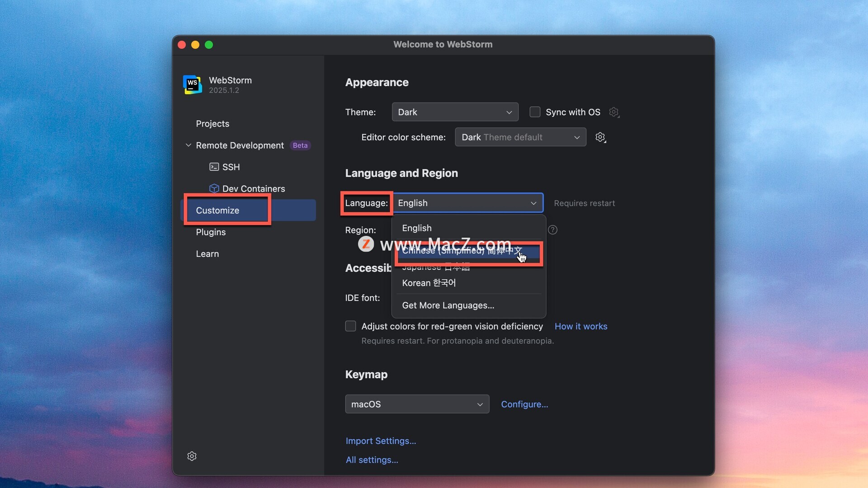Select SSH under Remote Development
This screenshot has height=488, width=868.
[x=231, y=167]
